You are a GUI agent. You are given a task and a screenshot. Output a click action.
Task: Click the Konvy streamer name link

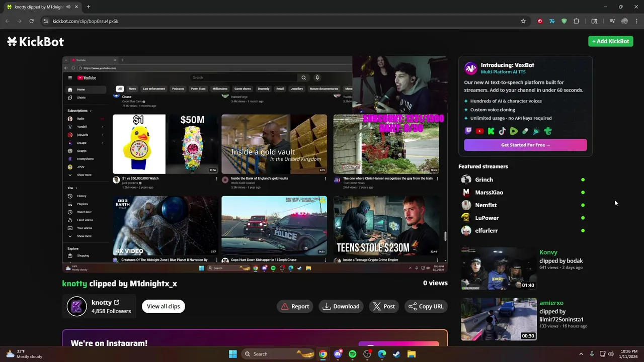[x=548, y=252]
